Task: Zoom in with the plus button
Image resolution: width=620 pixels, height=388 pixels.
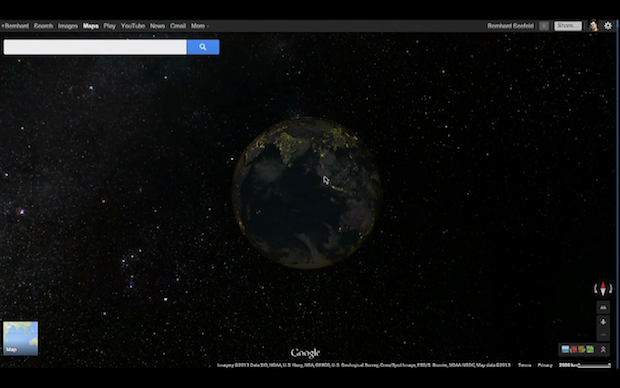Action: 603,322
